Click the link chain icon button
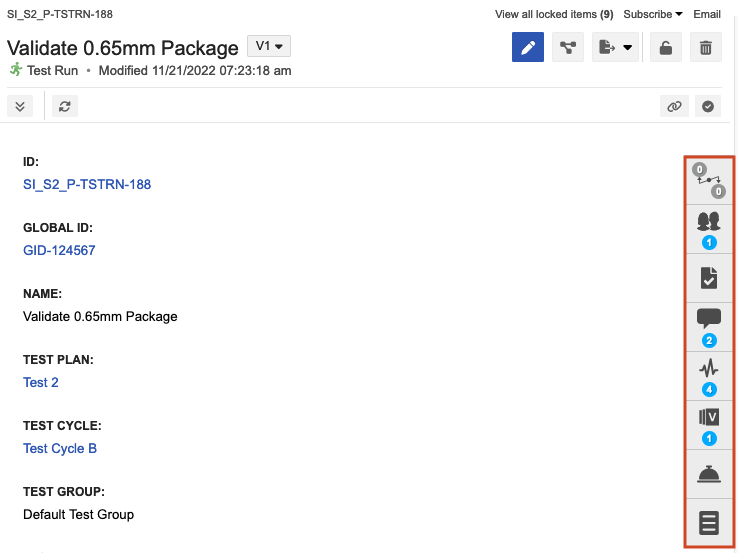This screenshot has width=738, height=553. 676,106
